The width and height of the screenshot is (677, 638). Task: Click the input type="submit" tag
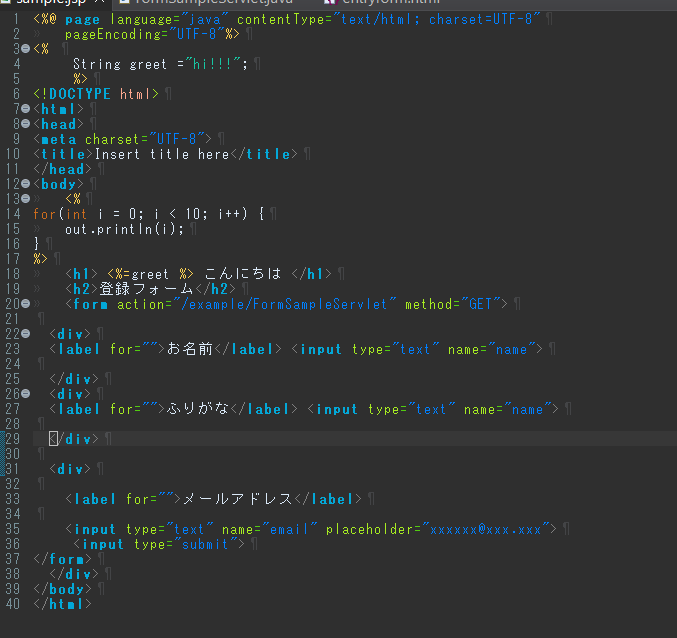point(160,544)
